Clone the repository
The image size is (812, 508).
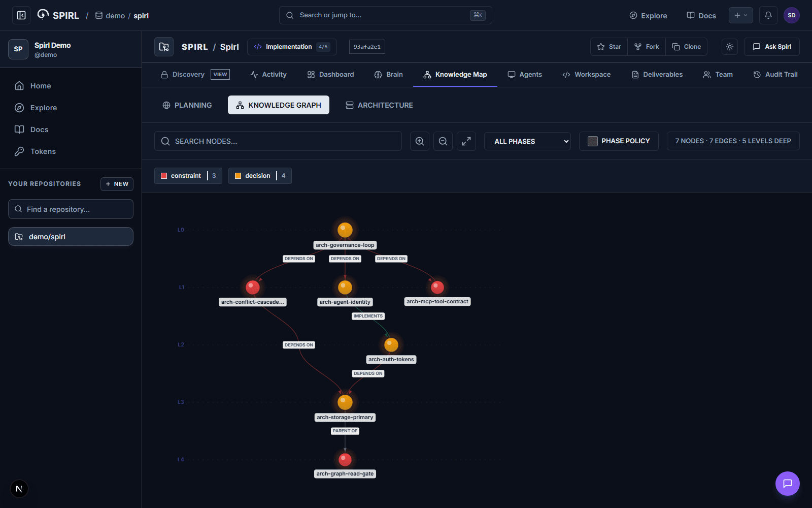(687, 47)
